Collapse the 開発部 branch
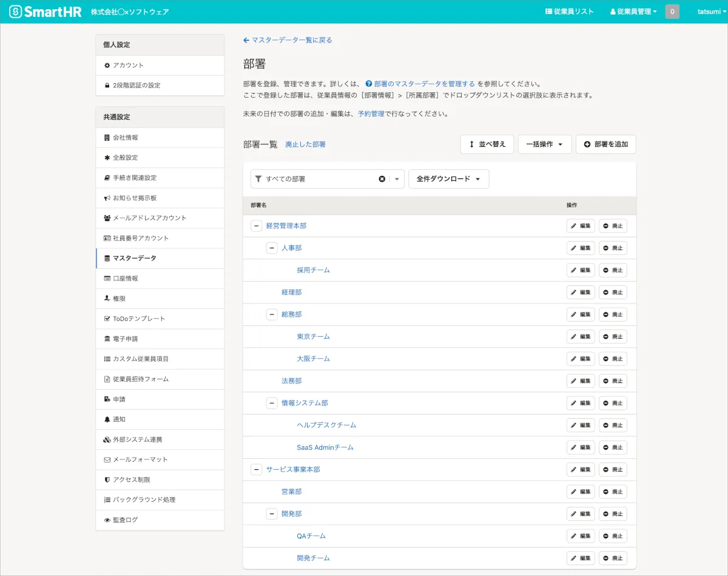This screenshot has width=728, height=576. tap(272, 514)
